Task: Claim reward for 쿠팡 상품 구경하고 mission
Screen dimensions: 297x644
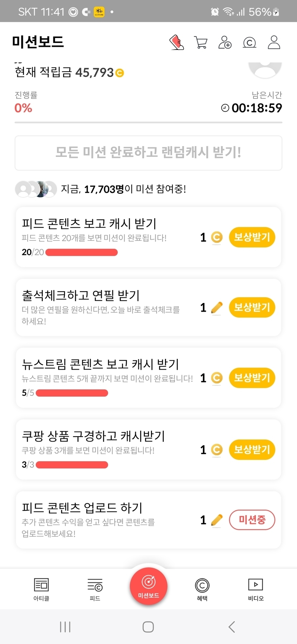Action: pyautogui.click(x=252, y=450)
